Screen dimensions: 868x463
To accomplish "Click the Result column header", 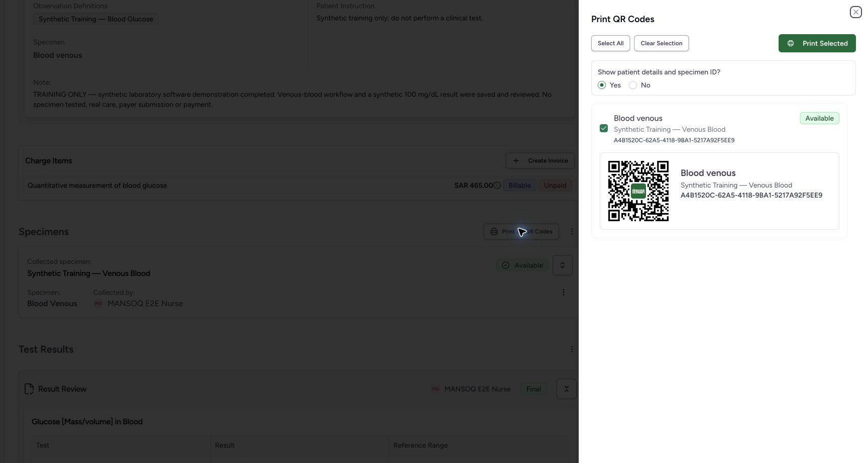I will pyautogui.click(x=225, y=445).
